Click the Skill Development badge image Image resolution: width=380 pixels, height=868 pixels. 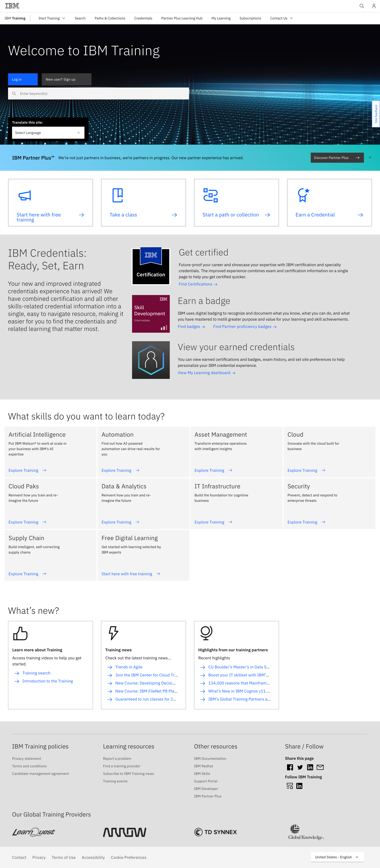[151, 314]
